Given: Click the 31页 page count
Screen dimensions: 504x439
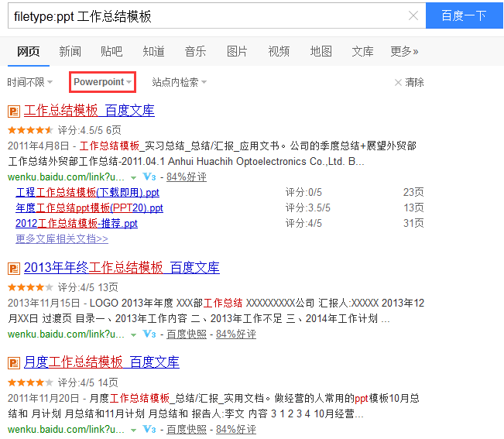Looking at the screenshot, I should [x=413, y=223].
